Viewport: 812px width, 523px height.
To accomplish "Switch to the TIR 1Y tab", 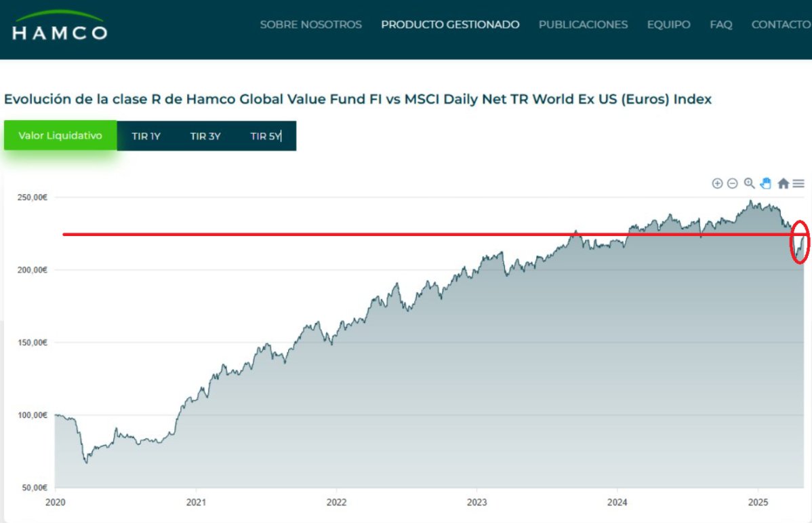I will (x=146, y=136).
